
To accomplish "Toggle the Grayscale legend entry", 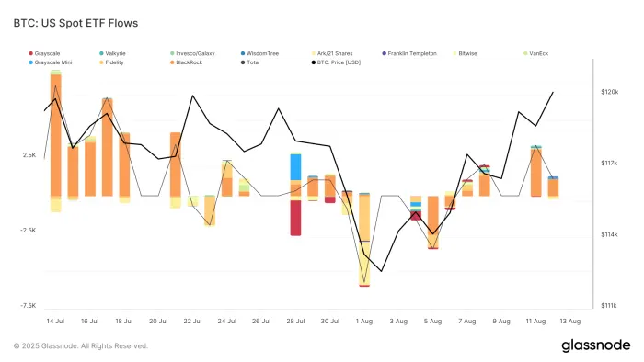I will coord(44,53).
